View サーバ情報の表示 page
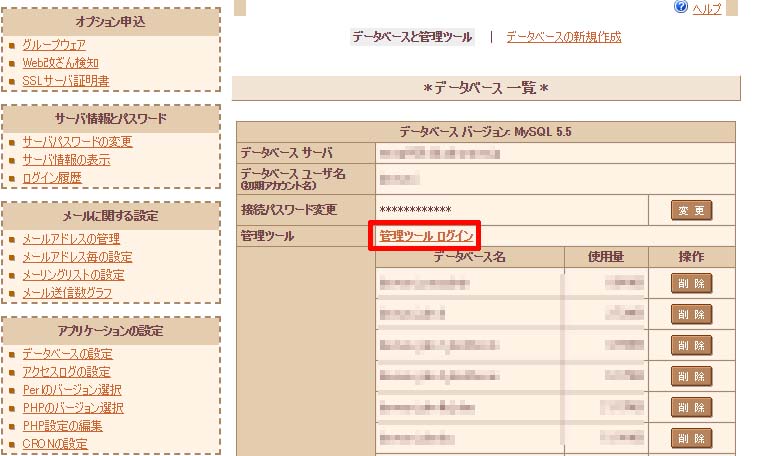The image size is (765, 456). coord(66,160)
